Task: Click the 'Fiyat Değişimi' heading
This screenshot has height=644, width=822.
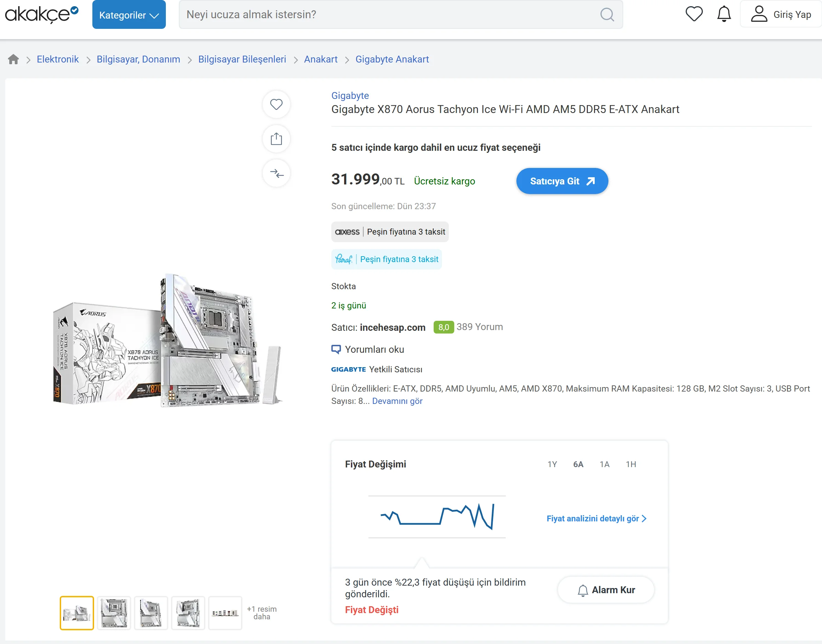Action: 375,464
